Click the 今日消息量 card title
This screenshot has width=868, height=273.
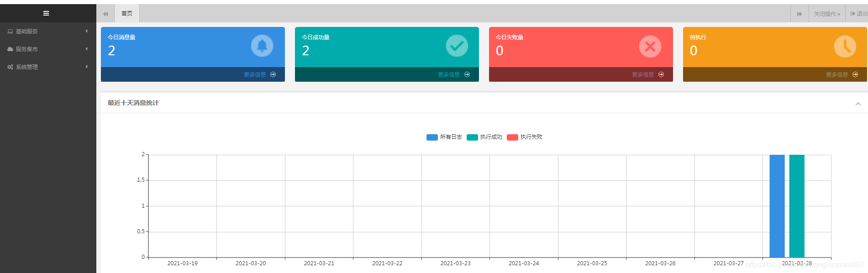121,37
